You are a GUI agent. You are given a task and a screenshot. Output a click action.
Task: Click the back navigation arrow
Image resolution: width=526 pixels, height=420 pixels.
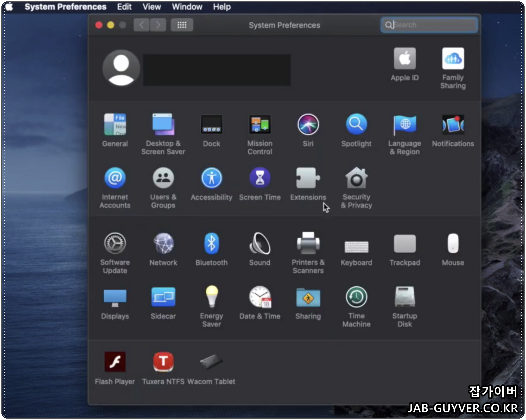pyautogui.click(x=141, y=25)
